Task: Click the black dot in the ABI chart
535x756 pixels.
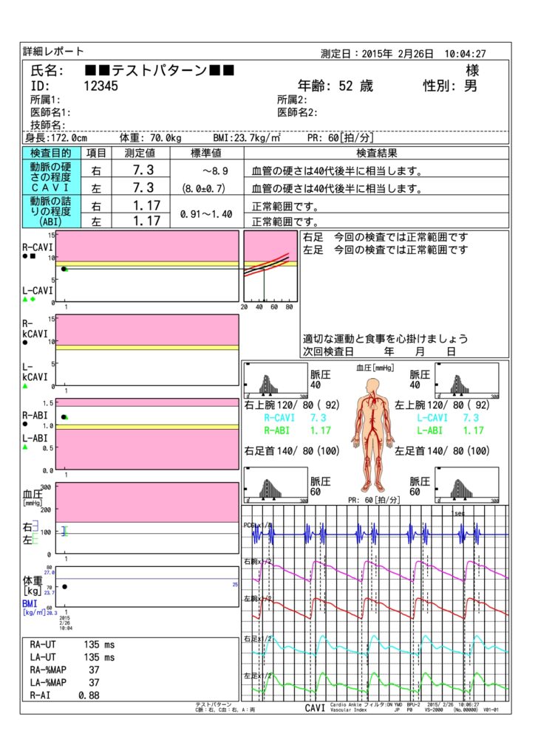Action: (x=64, y=417)
